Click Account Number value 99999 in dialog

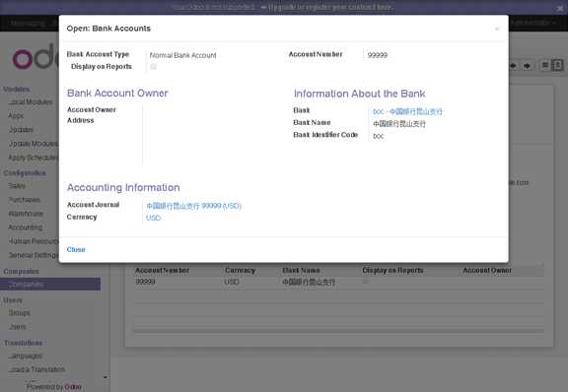coord(378,55)
